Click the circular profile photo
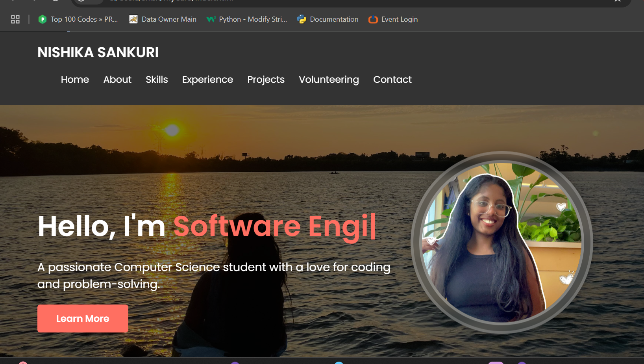644x364 pixels. (x=502, y=242)
